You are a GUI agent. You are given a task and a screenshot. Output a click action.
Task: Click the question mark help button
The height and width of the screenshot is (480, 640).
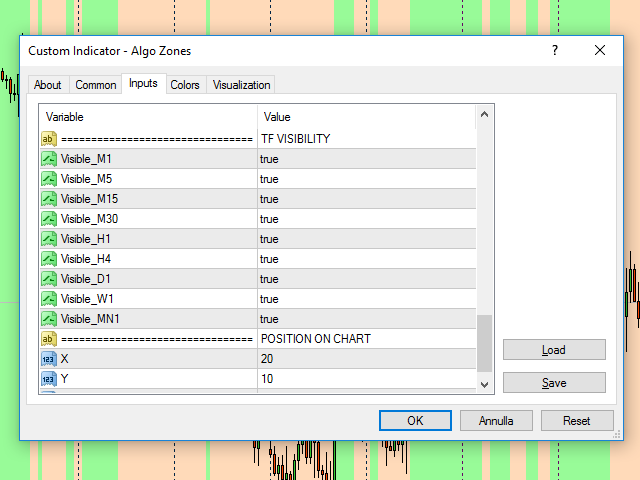point(555,51)
